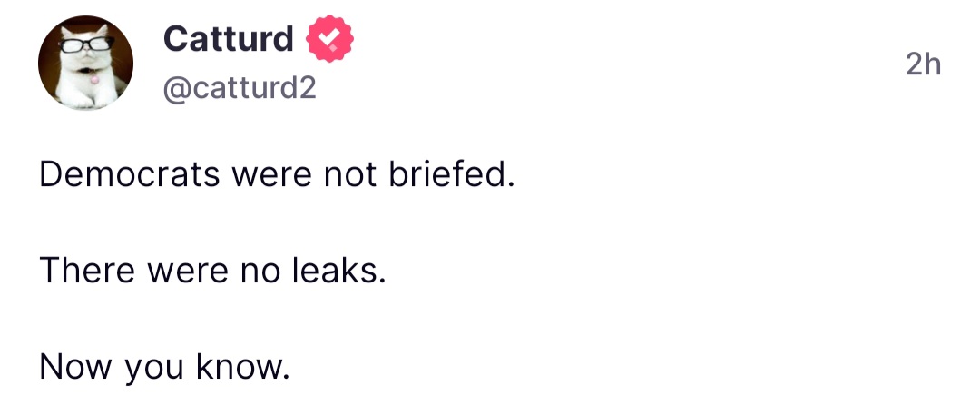Open the Catturd display name link
Image resolution: width=980 pixels, height=415 pixels.
click(x=228, y=39)
